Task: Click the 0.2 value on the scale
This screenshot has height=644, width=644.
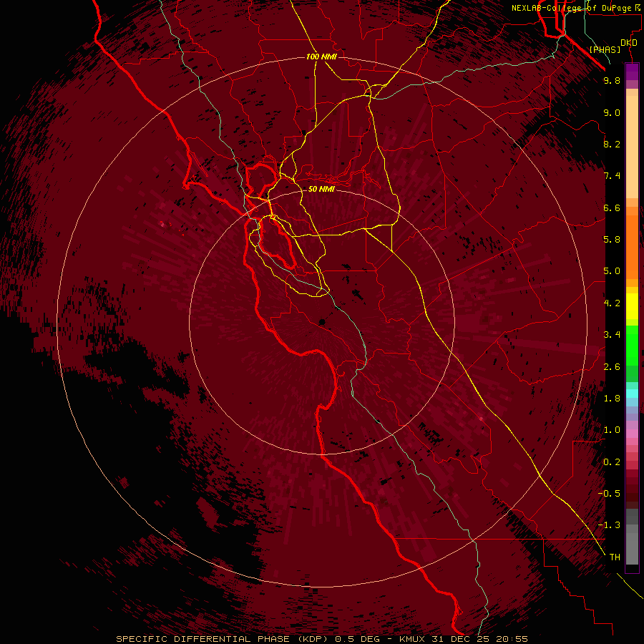Action: click(612, 462)
